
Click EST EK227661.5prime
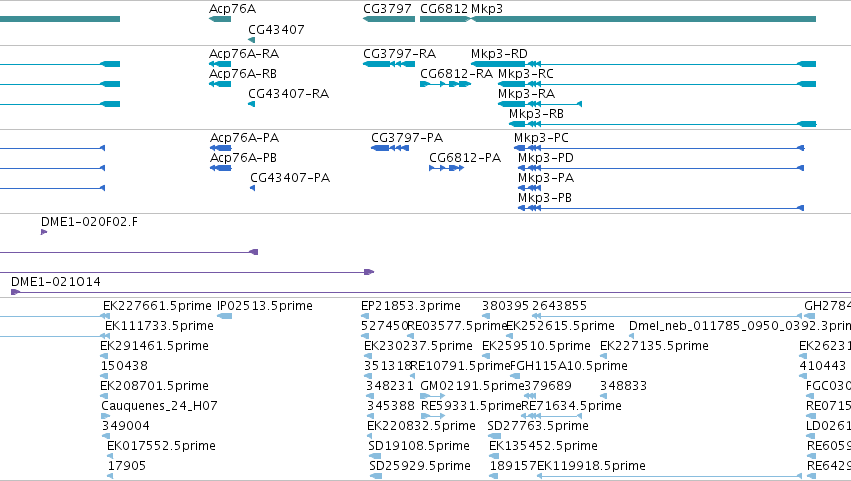[x=157, y=307]
